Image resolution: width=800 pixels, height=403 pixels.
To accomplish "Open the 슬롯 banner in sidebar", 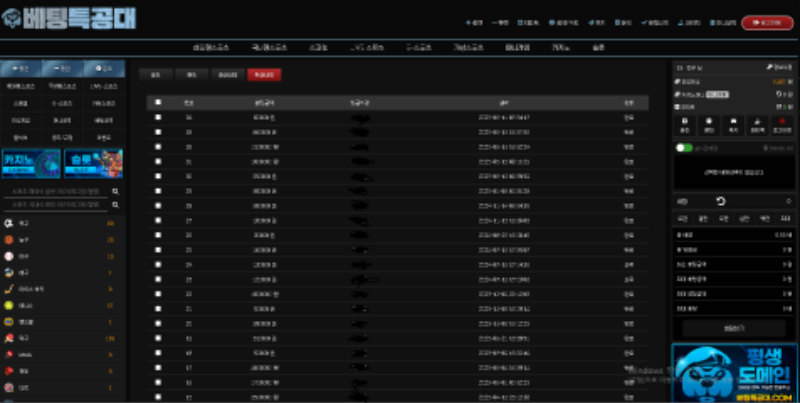I will [x=93, y=163].
